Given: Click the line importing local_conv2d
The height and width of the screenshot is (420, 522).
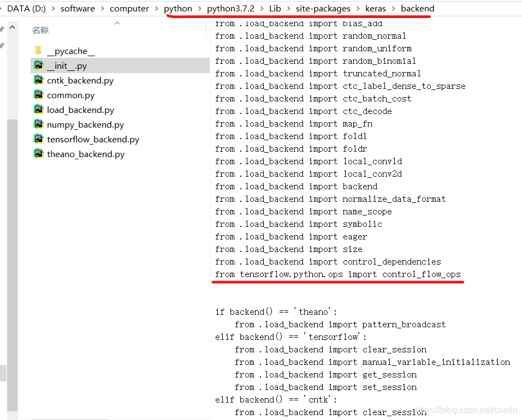Looking at the screenshot, I should [x=309, y=174].
